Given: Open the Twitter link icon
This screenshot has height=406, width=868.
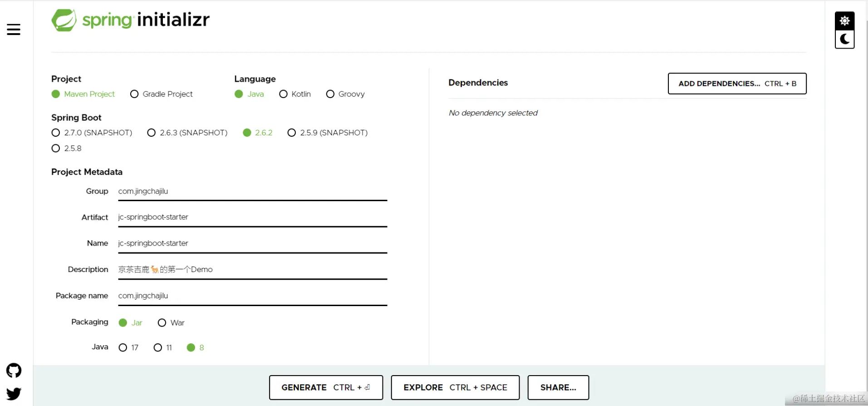Looking at the screenshot, I should coord(14,393).
